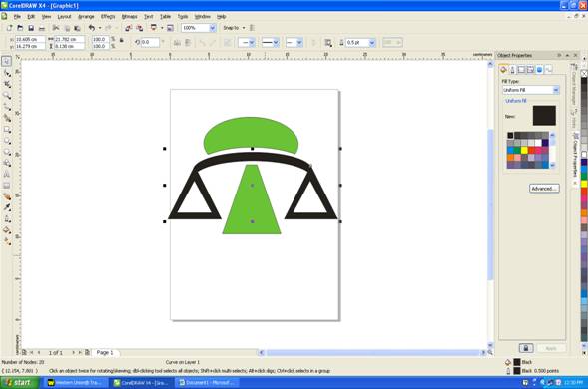Open the start arrowhead selector

click(247, 43)
